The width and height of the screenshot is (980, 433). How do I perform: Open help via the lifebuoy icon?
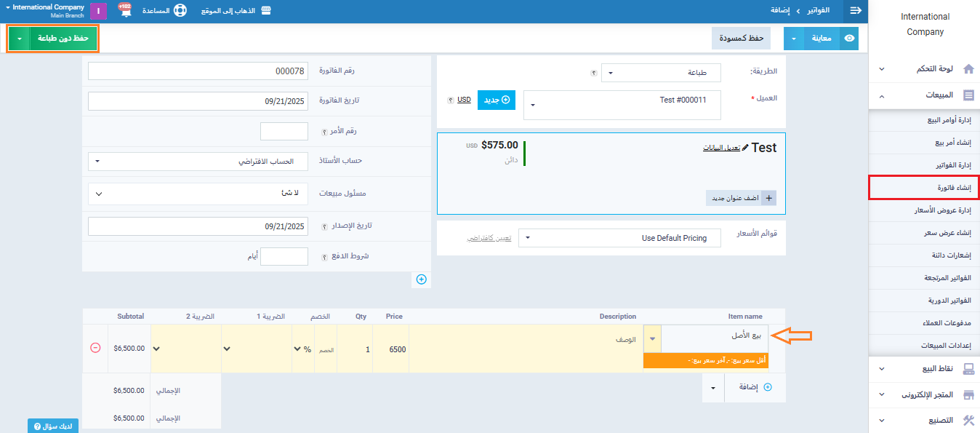pyautogui.click(x=180, y=11)
